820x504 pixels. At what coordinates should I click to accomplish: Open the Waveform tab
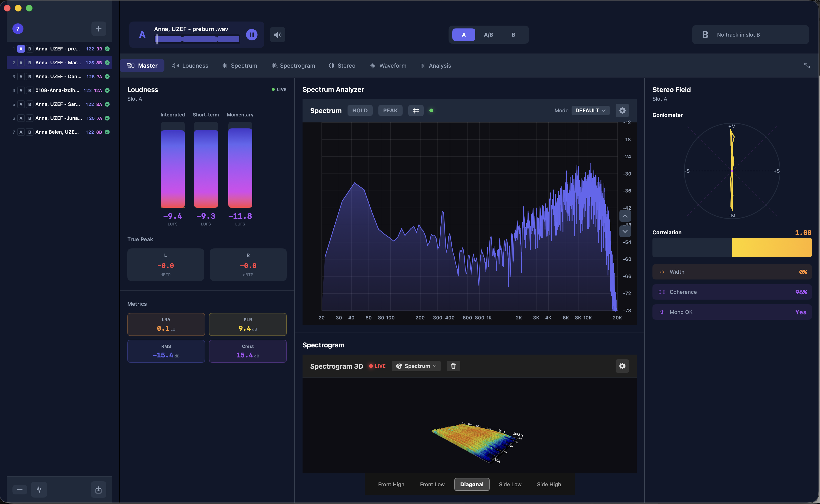click(388, 65)
